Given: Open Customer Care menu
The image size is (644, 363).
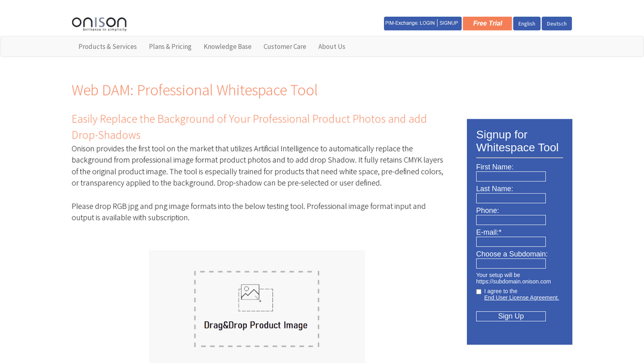Looking at the screenshot, I should (284, 47).
